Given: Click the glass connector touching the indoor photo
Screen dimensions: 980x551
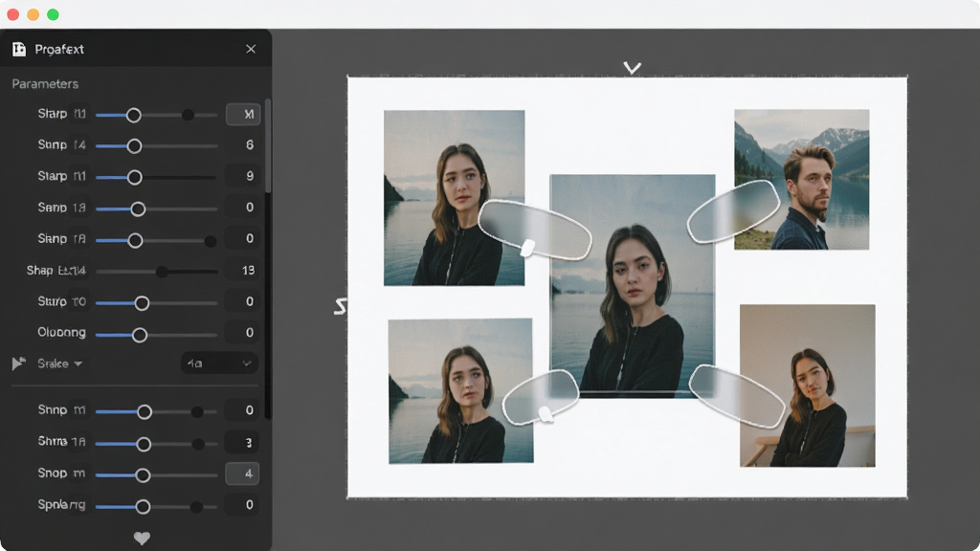Looking at the screenshot, I should pos(737,396).
